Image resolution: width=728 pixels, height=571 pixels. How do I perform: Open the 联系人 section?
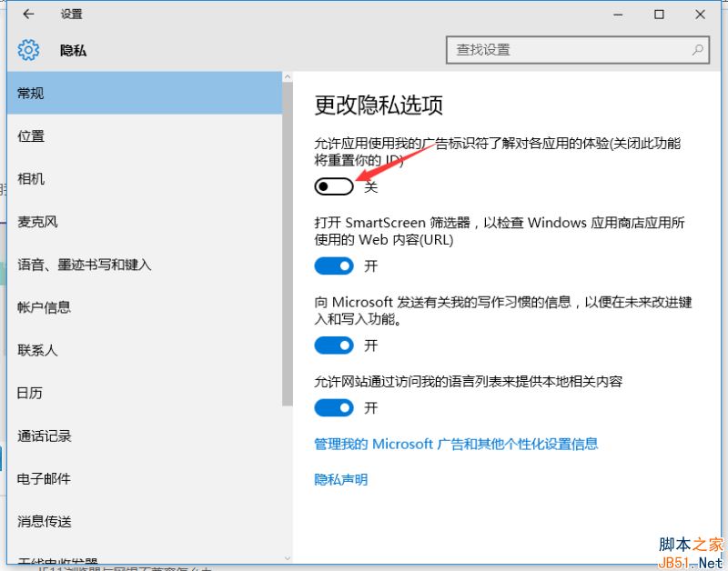click(145, 350)
